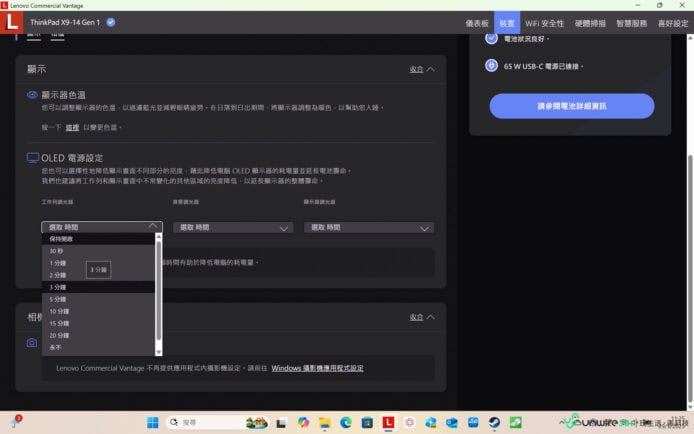Viewport: 694px width, 434px height.
Task: Switch to the 儀表板 dashboard tab
Action: (x=477, y=23)
